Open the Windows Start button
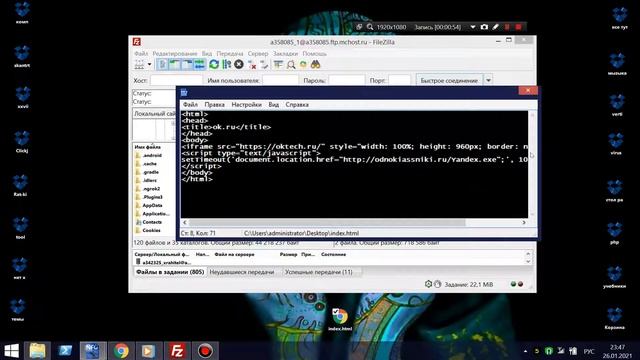The image size is (640, 360). tap(11, 351)
